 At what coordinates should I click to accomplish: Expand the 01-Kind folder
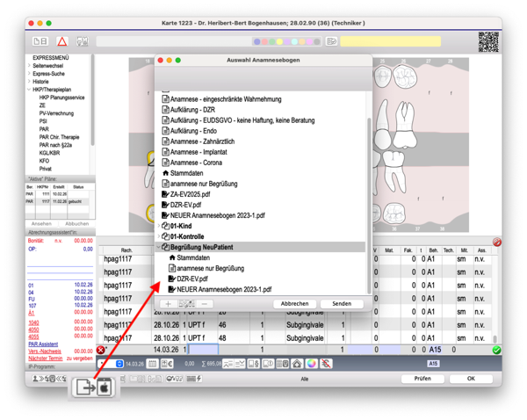(x=159, y=226)
